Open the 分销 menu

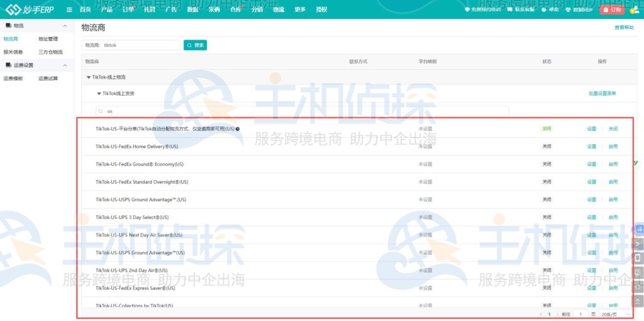(257, 9)
